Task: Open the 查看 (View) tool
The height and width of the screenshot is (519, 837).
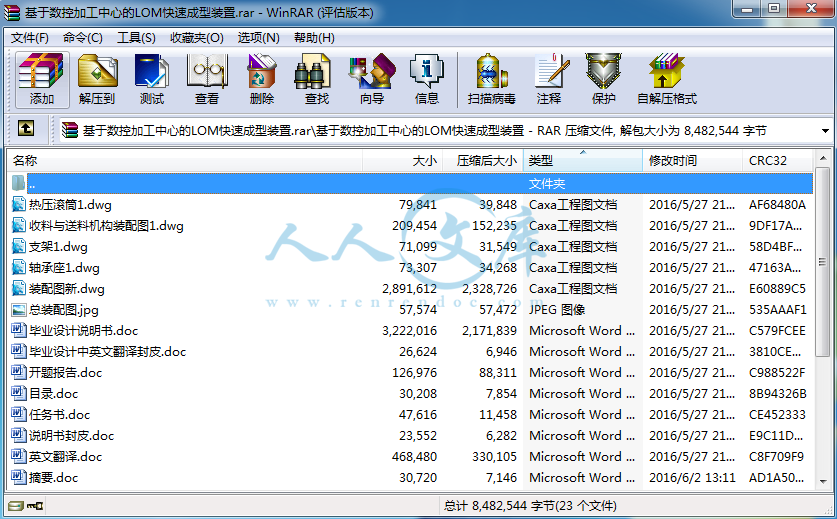Action: (x=207, y=80)
